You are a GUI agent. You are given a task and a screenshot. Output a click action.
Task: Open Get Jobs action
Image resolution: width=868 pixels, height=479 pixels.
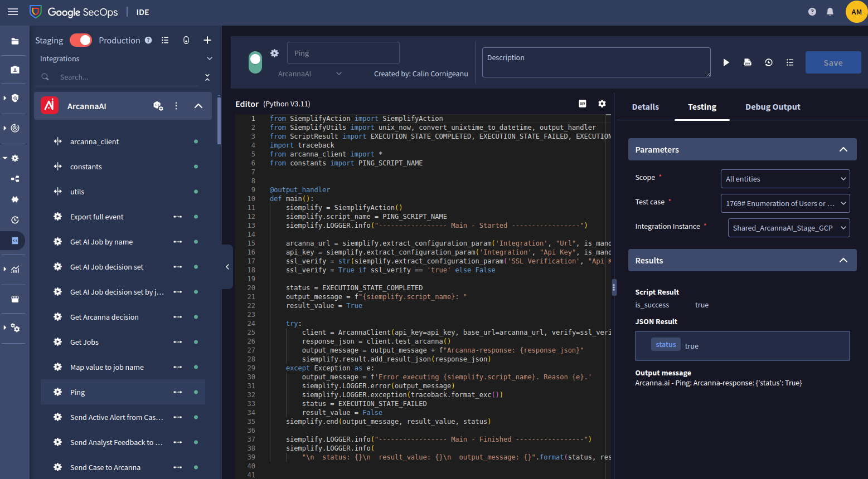[x=123, y=342]
